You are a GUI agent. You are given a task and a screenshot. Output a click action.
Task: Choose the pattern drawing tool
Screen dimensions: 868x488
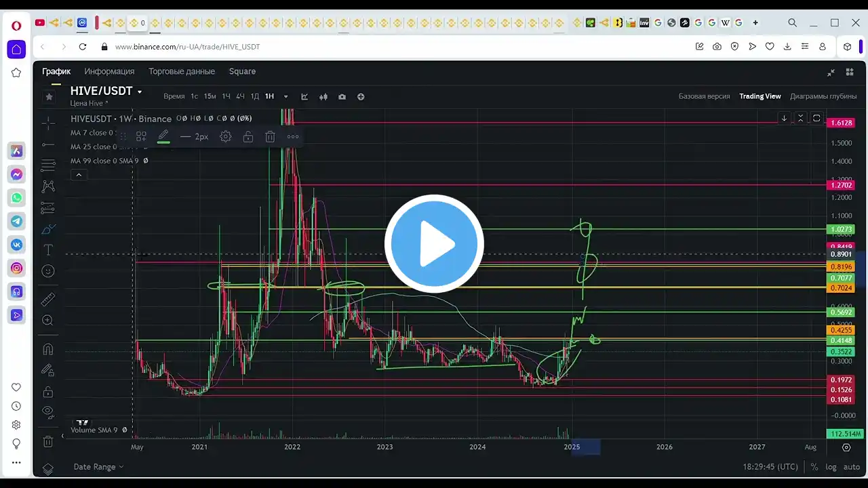tap(48, 186)
